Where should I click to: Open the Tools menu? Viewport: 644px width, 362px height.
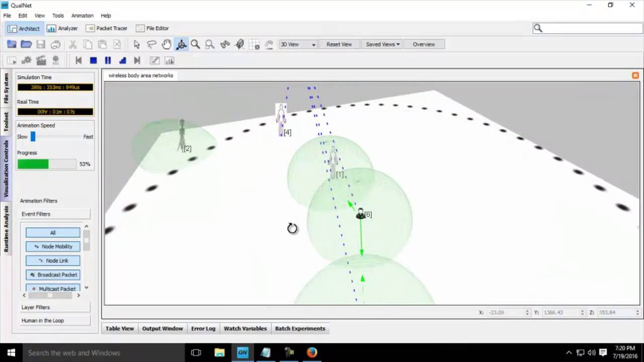click(x=58, y=16)
